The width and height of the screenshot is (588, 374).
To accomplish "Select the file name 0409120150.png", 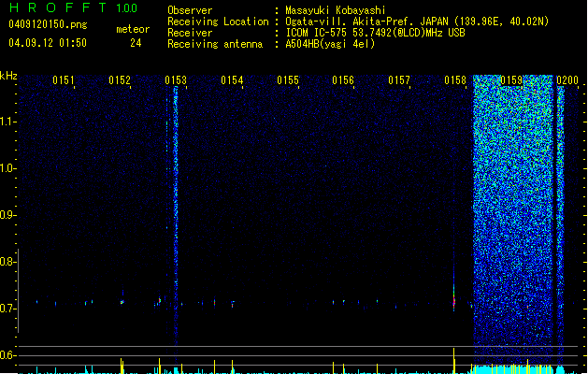I will tap(48, 24).
